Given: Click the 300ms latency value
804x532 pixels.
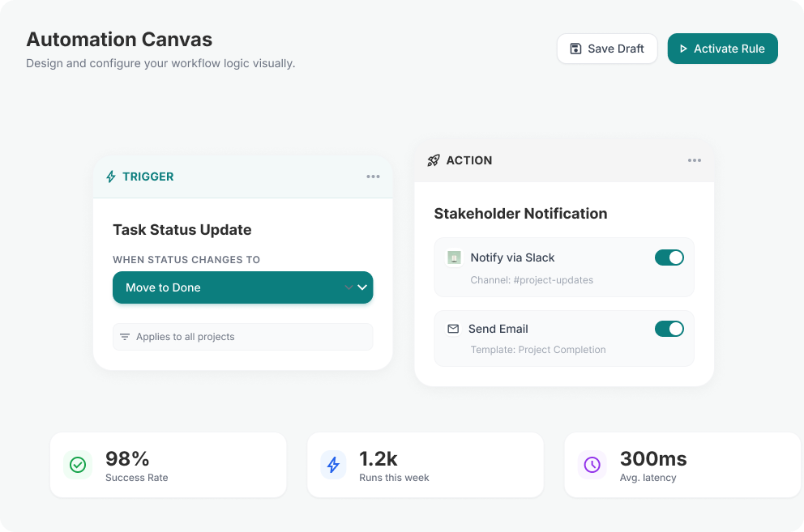Looking at the screenshot, I should point(653,458).
